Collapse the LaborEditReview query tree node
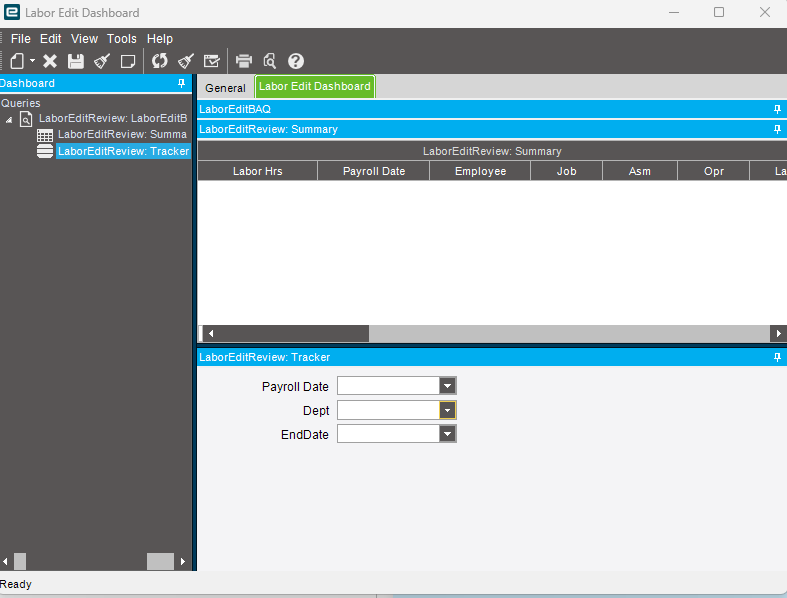Image resolution: width=787 pixels, height=598 pixels. pyautogui.click(x=9, y=119)
